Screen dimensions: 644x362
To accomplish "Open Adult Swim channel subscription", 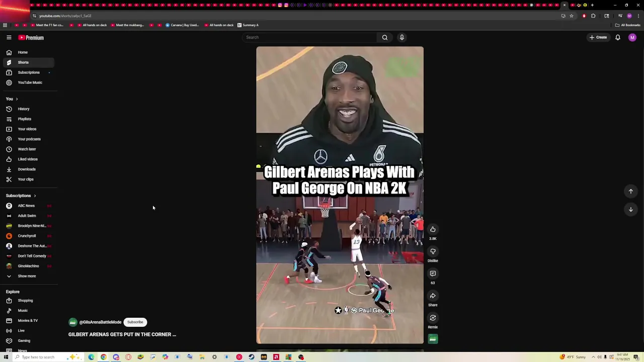I will [28, 216].
